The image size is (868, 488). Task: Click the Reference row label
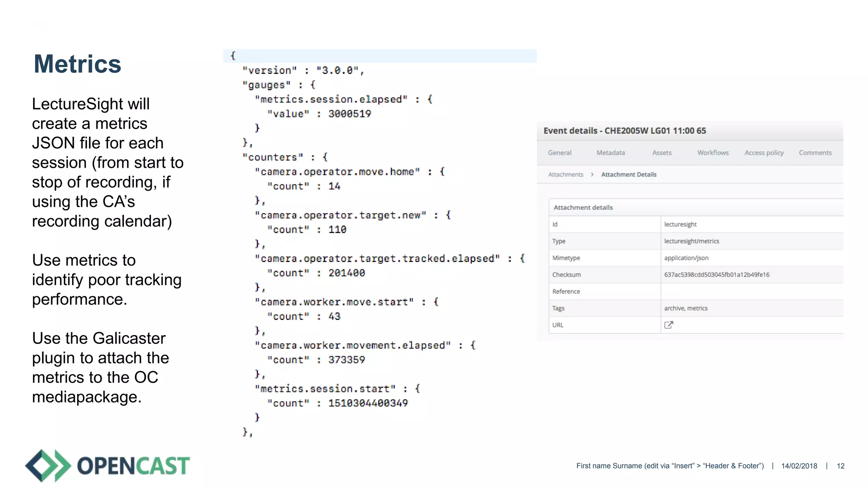pos(566,291)
